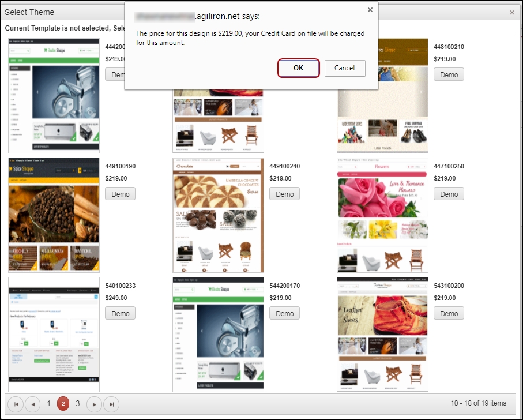Select the Spice Shoppe theme thumbnail
523x420 pixels.
(54, 215)
